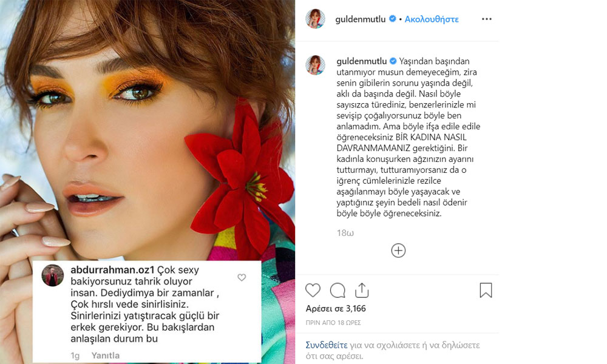607x364 pixels.
Task: Share the post using the share icon
Action: 362,290
